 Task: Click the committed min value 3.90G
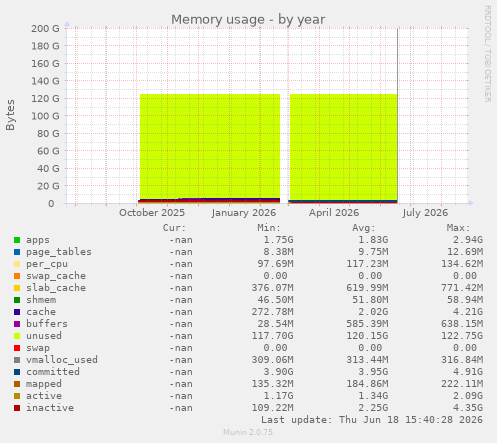278,372
